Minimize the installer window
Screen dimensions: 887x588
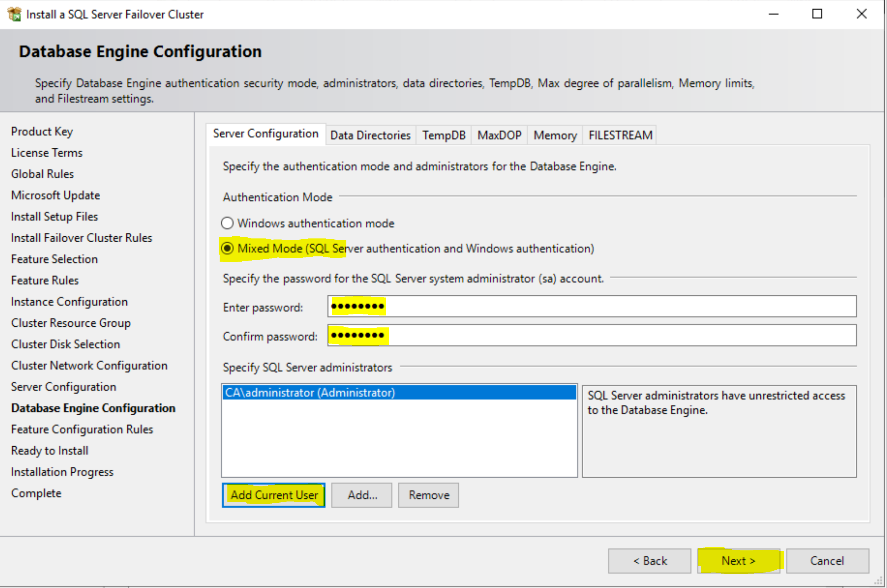pos(773,14)
